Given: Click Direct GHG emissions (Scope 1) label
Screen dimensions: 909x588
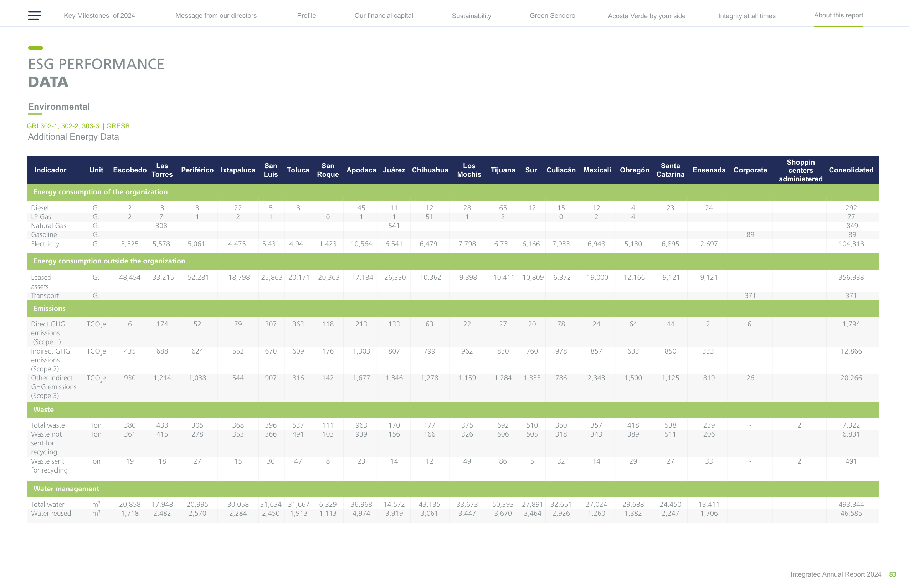Looking at the screenshot, I should pos(48,333).
